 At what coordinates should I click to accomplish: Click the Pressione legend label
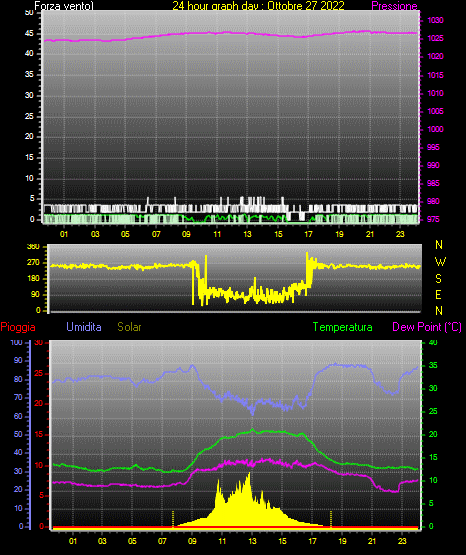[x=394, y=6]
